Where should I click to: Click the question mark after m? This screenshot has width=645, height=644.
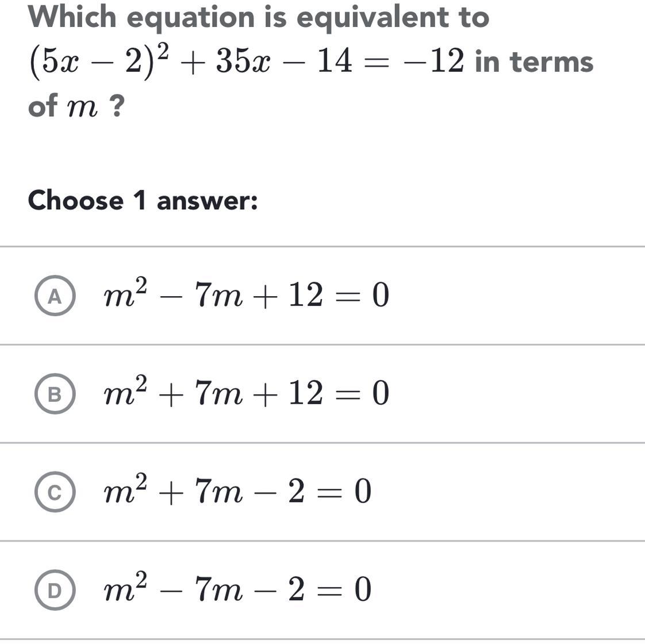point(117,106)
